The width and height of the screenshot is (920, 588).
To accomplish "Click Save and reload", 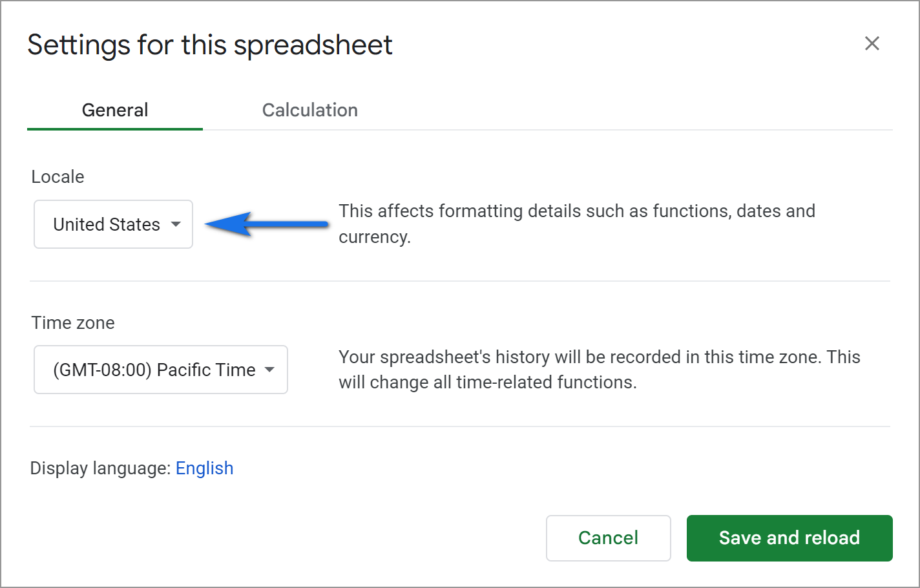I will tap(789, 538).
